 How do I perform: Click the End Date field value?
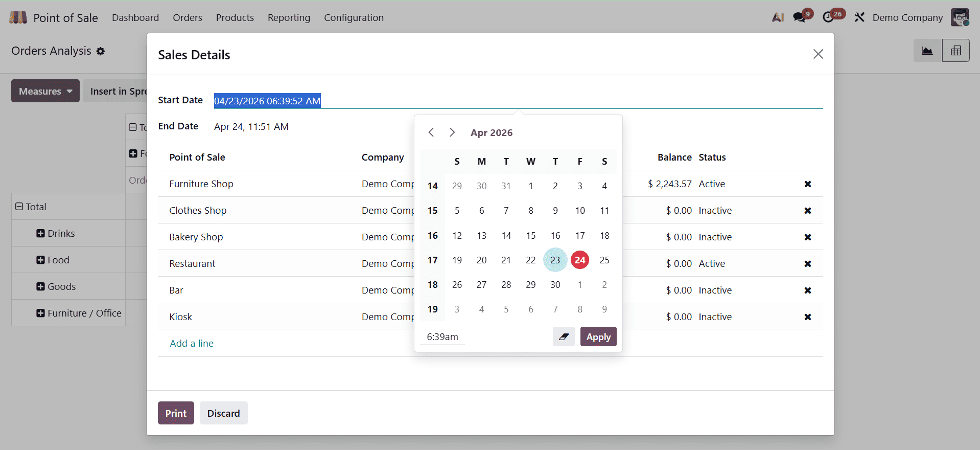[251, 127]
